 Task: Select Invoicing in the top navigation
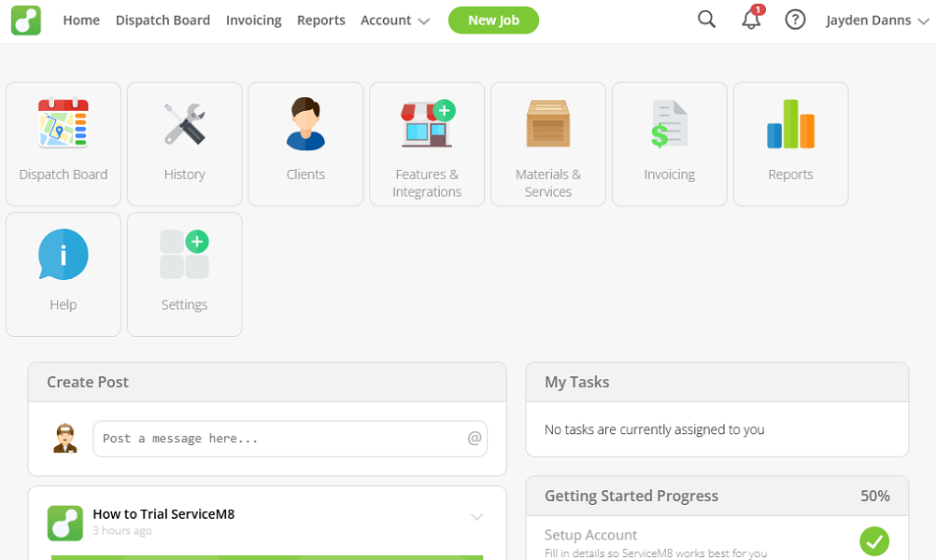(x=254, y=21)
